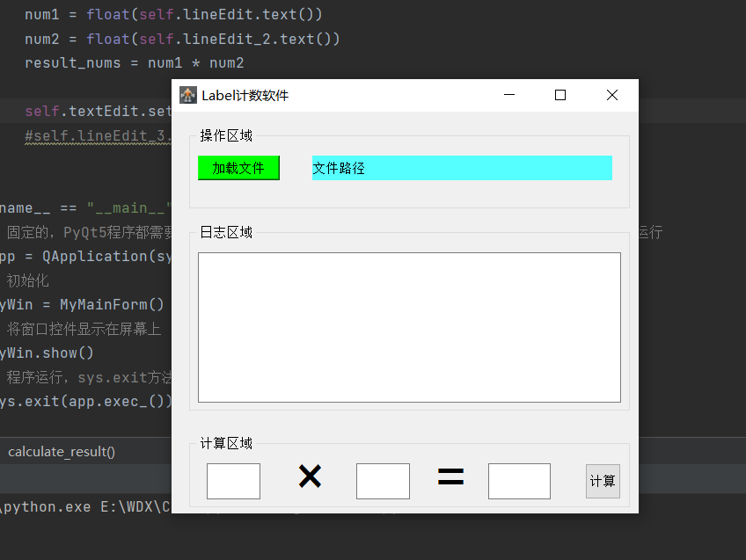Click the equals sign label
Screen dimensions: 746x560
pyautogui.click(x=450, y=476)
